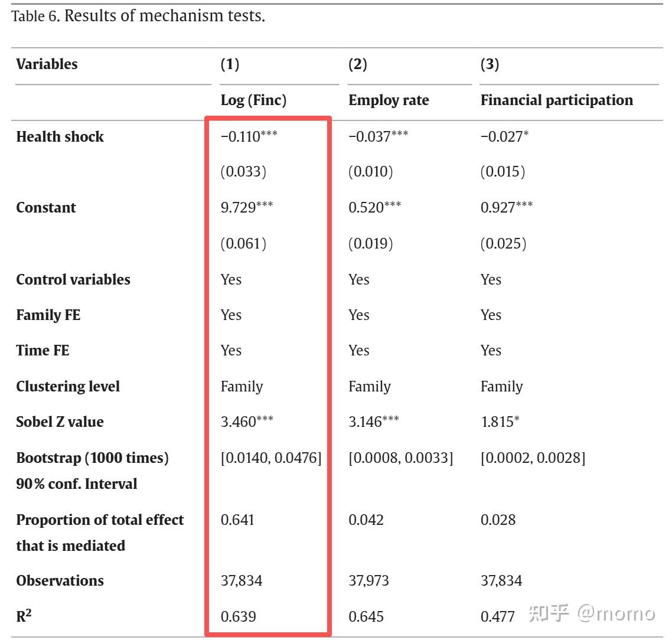Click the Zhihu logo watermark
This screenshot has width=672, height=640.
[x=549, y=614]
